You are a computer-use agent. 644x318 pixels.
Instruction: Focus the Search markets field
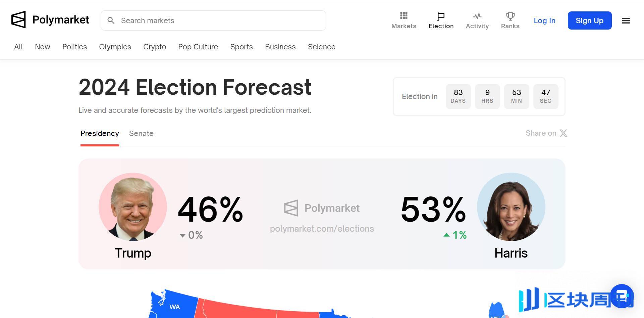click(x=218, y=21)
